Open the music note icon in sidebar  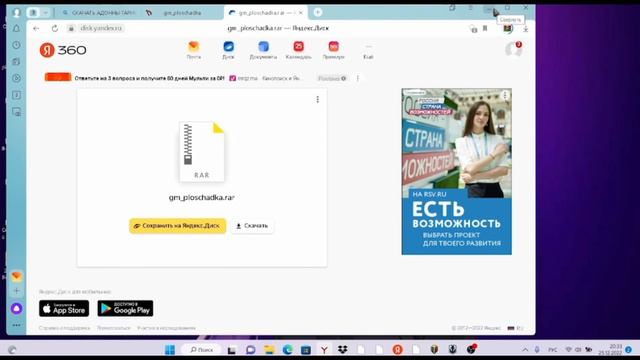point(16,95)
